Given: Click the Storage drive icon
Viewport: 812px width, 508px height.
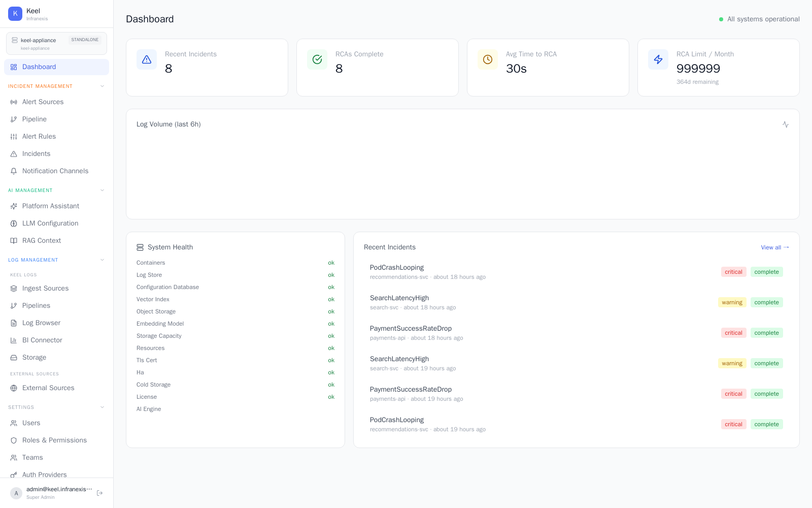Looking at the screenshot, I should tap(14, 358).
